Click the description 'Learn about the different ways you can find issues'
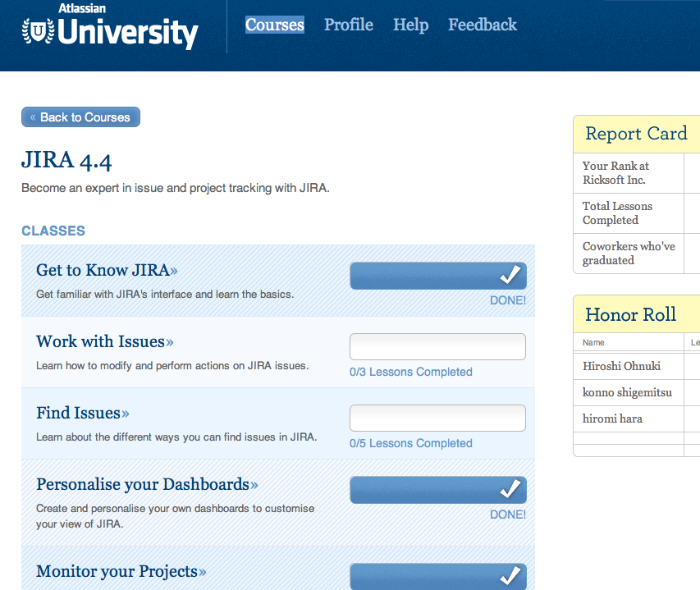The height and width of the screenshot is (590, 700). point(176,437)
